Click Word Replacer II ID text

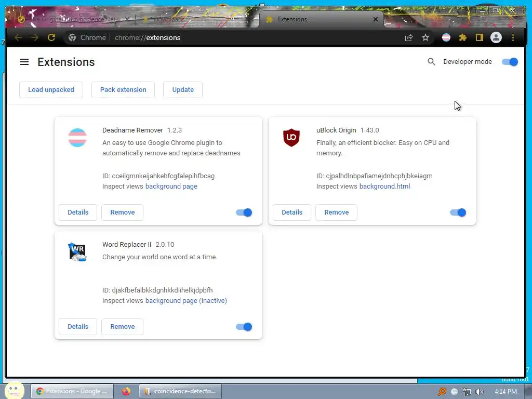[x=157, y=290]
